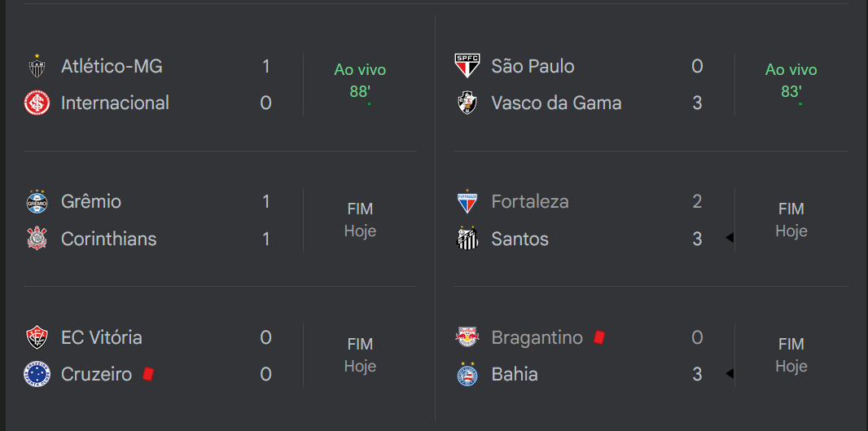Image resolution: width=868 pixels, height=431 pixels.
Task: Open the Atlético-MG team name link
Action: [x=112, y=67]
